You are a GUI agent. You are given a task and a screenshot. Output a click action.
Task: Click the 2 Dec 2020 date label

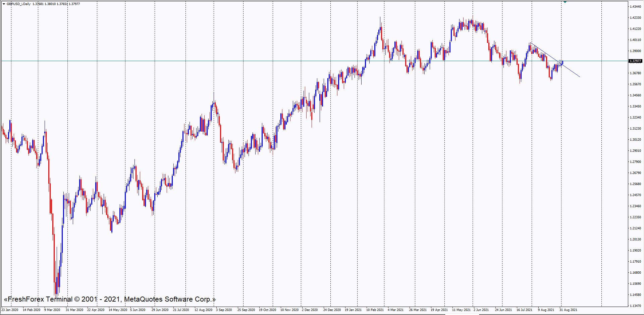coord(310,310)
